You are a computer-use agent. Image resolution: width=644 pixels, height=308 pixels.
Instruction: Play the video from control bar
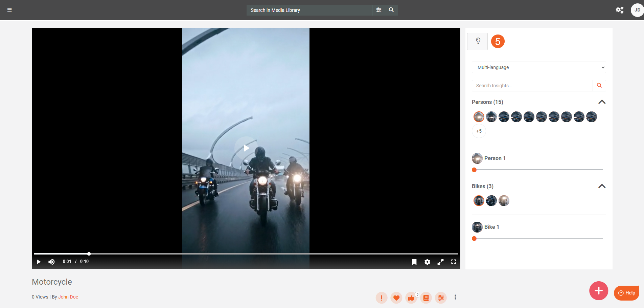click(39, 262)
